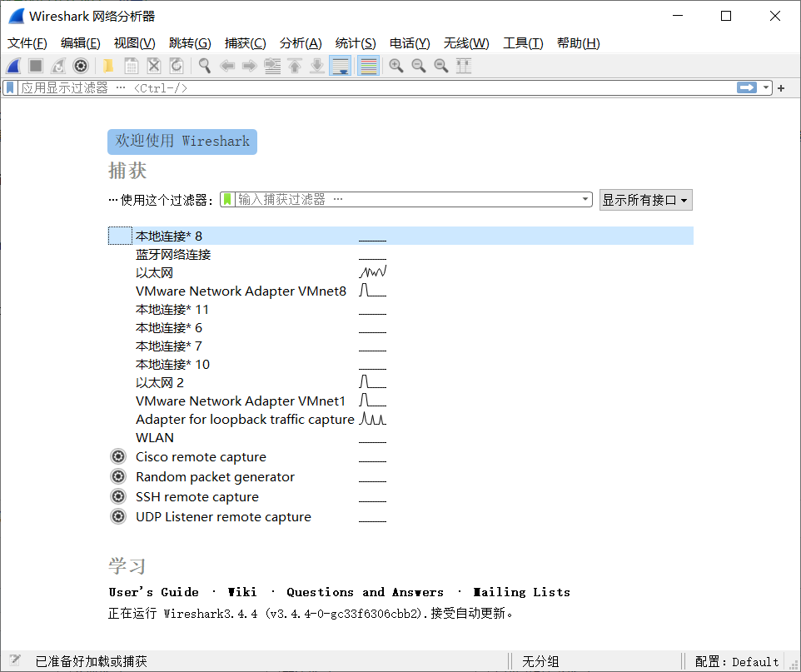Toggle auto-scroll during live capture
The width and height of the screenshot is (801, 672).
click(341, 66)
